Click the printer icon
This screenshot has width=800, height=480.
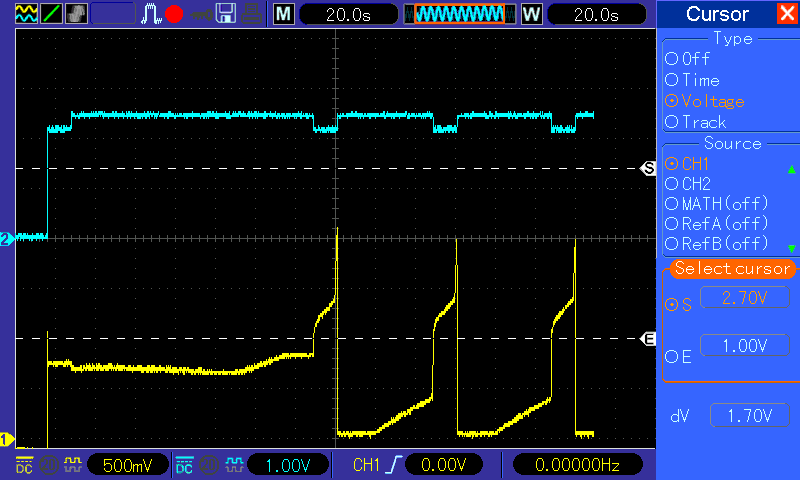(x=252, y=14)
